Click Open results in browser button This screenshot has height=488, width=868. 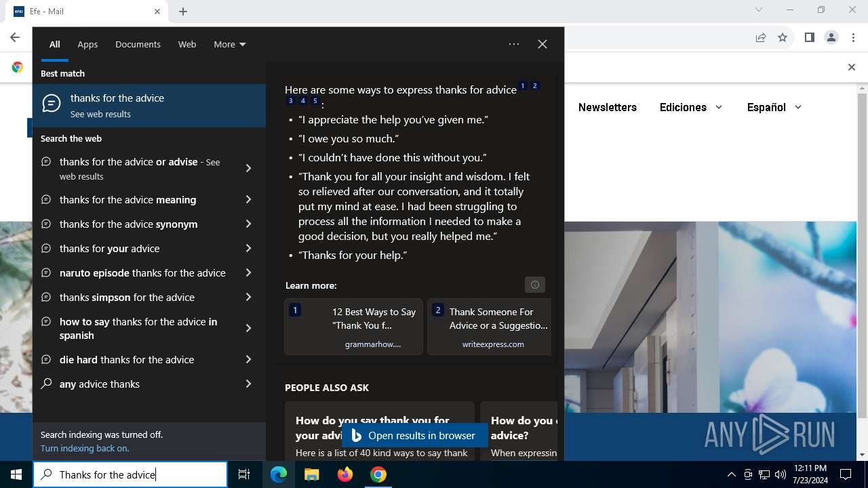click(x=414, y=435)
